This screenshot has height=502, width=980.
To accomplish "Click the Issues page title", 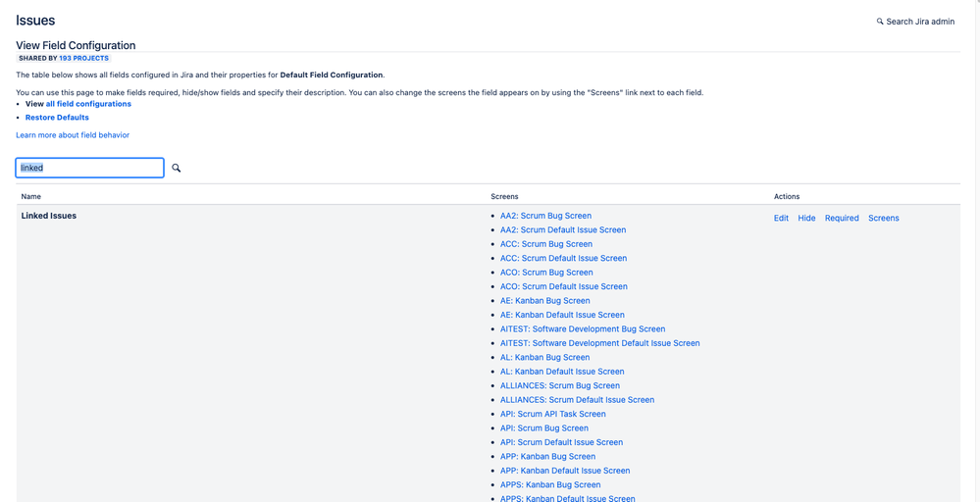I will (x=35, y=21).
